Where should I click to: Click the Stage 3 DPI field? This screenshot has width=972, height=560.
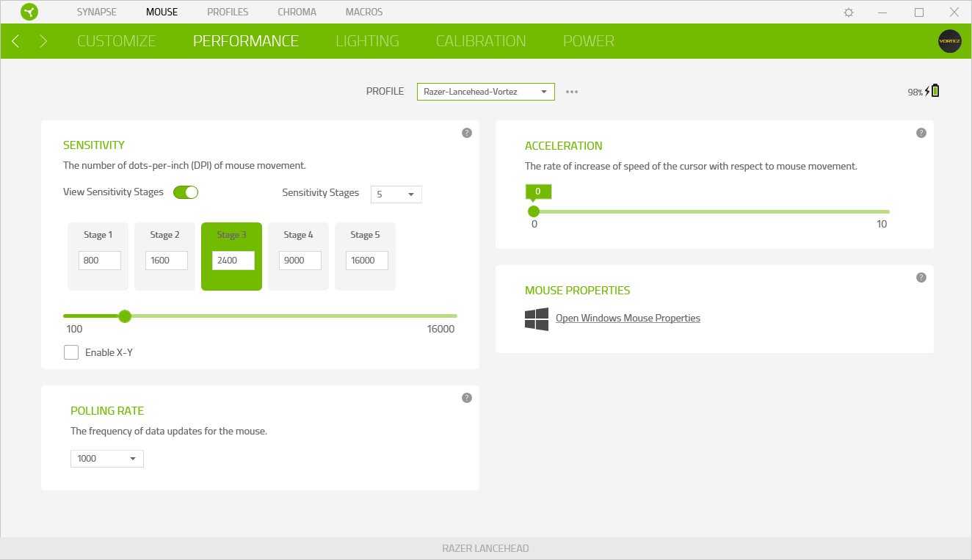click(x=233, y=261)
